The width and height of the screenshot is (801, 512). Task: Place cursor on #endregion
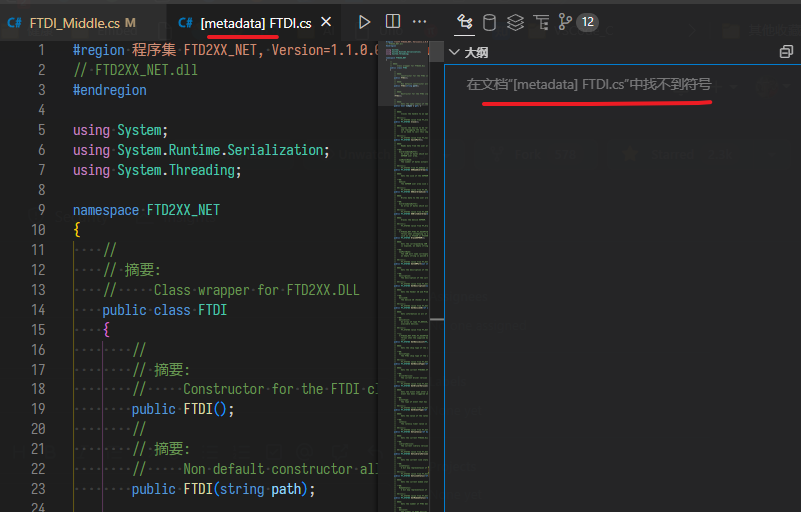[x=109, y=90]
